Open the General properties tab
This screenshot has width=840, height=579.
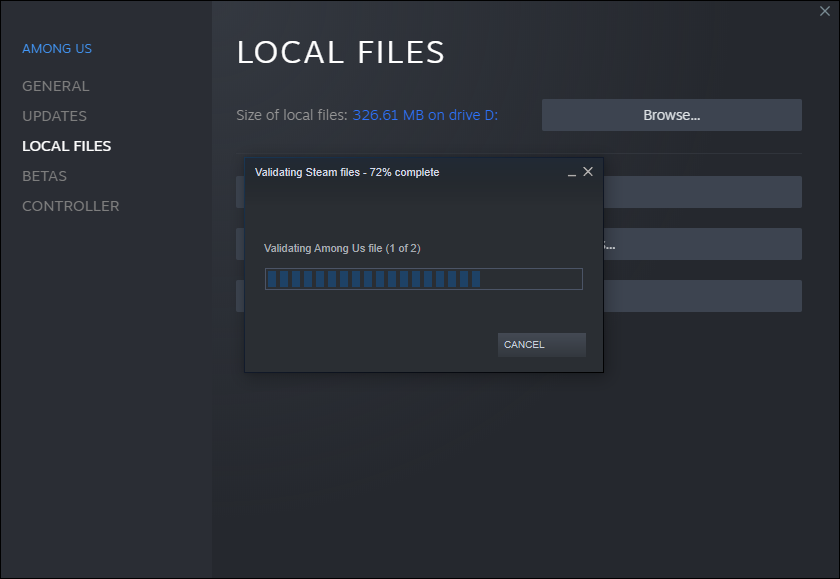click(x=56, y=86)
